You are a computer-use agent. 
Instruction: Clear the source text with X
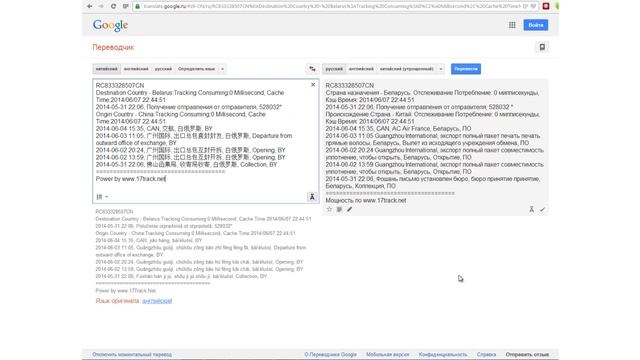pyautogui.click(x=313, y=85)
